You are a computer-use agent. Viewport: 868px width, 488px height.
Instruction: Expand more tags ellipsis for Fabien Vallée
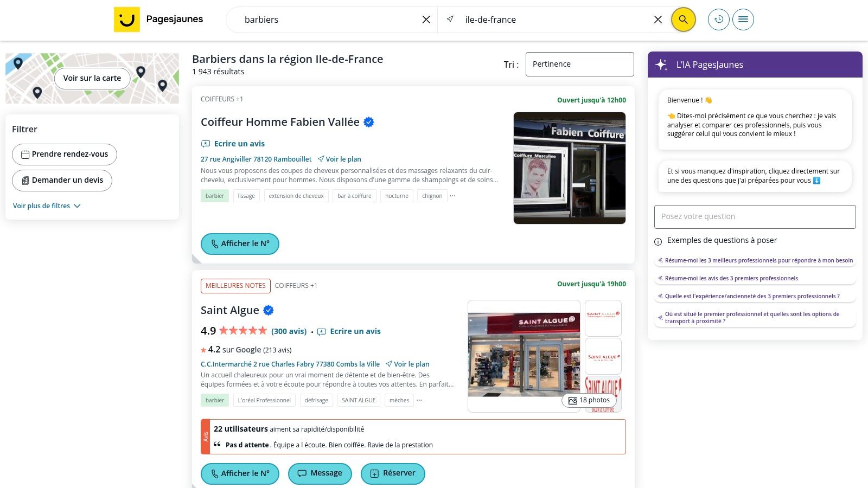tap(452, 196)
